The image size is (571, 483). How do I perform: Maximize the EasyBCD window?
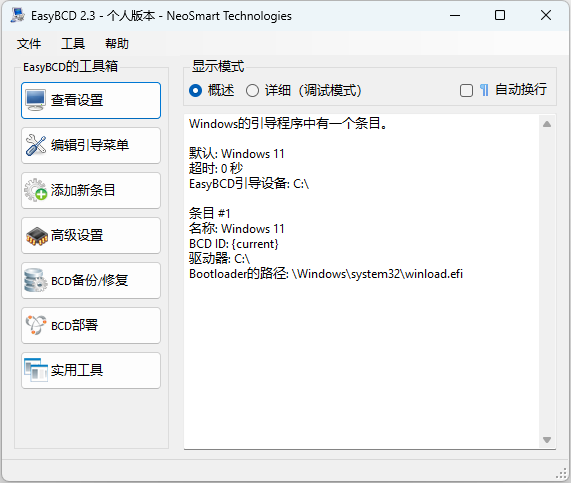[500, 15]
